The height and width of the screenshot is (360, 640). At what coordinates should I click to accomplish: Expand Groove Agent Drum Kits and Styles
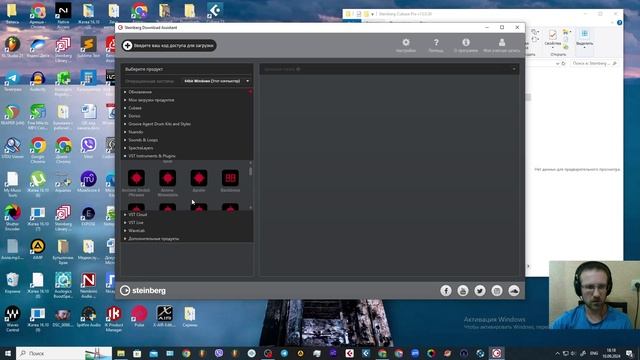pos(159,124)
